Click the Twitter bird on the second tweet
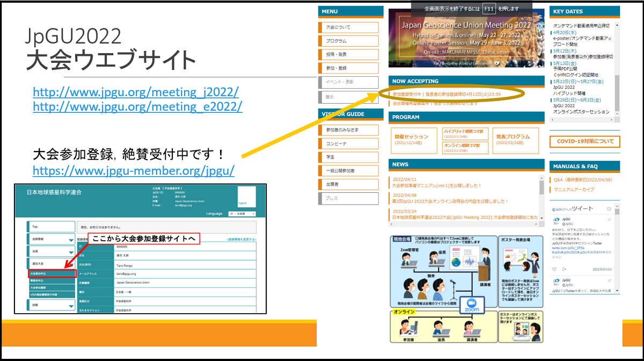This screenshot has height=361, width=644. coord(610,281)
